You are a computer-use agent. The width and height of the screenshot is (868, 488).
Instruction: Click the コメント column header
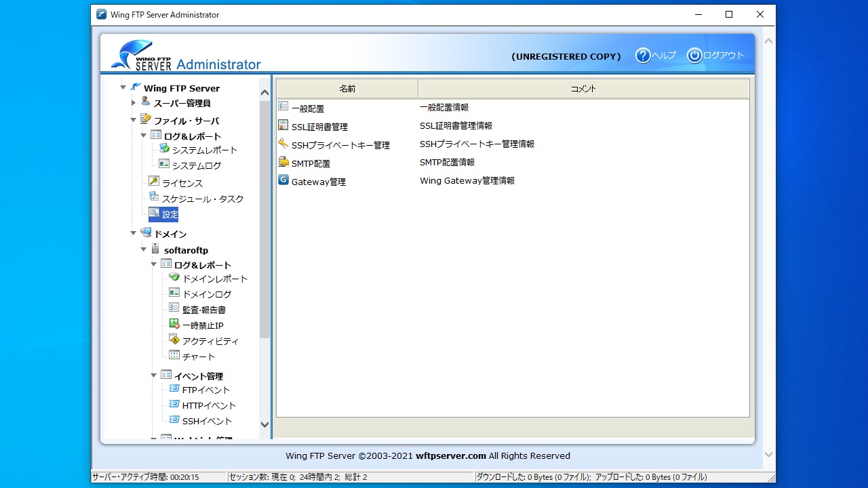583,89
